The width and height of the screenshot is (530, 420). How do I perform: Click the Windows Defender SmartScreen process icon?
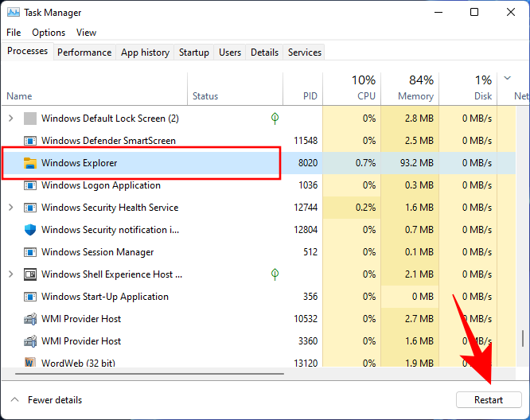coord(30,141)
